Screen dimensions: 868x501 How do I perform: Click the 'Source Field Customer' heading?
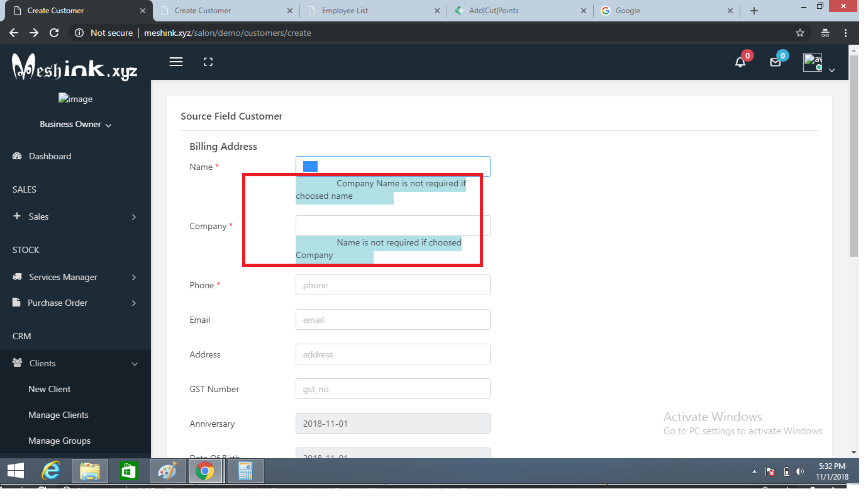tap(231, 116)
